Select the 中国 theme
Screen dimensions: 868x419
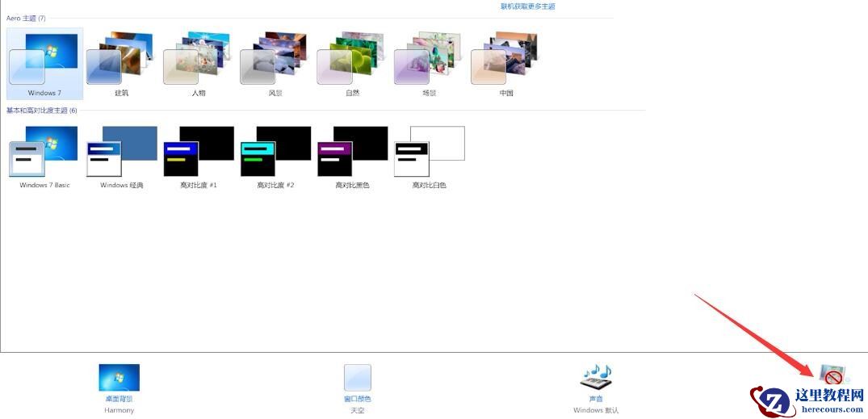(505, 64)
